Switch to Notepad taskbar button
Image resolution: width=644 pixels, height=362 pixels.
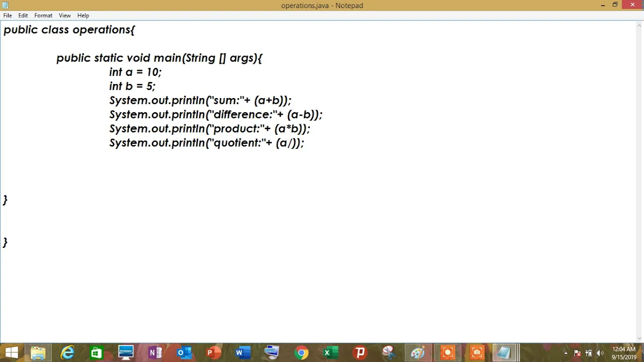(504, 352)
